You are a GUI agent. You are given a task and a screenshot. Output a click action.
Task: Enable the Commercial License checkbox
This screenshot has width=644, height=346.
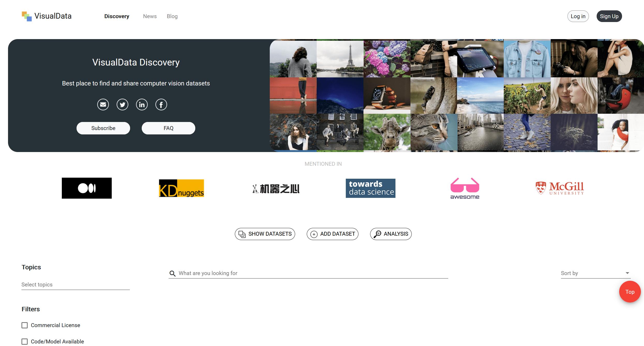coord(25,325)
